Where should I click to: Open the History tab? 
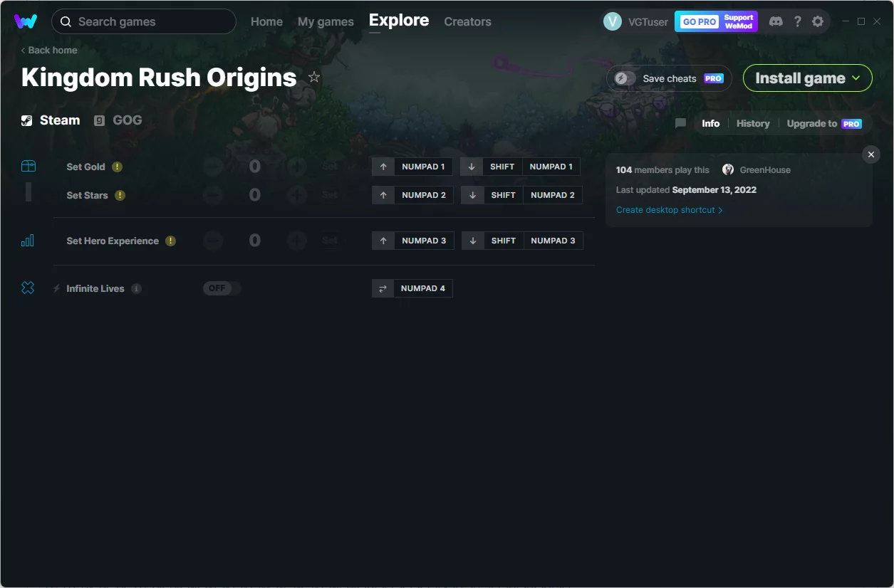pos(753,123)
